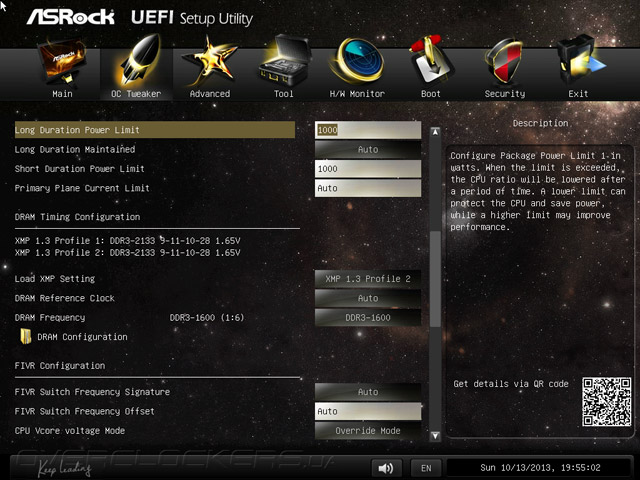This screenshot has height=480, width=640.
Task: Click the Short Duration Power Limit field
Action: click(368, 169)
